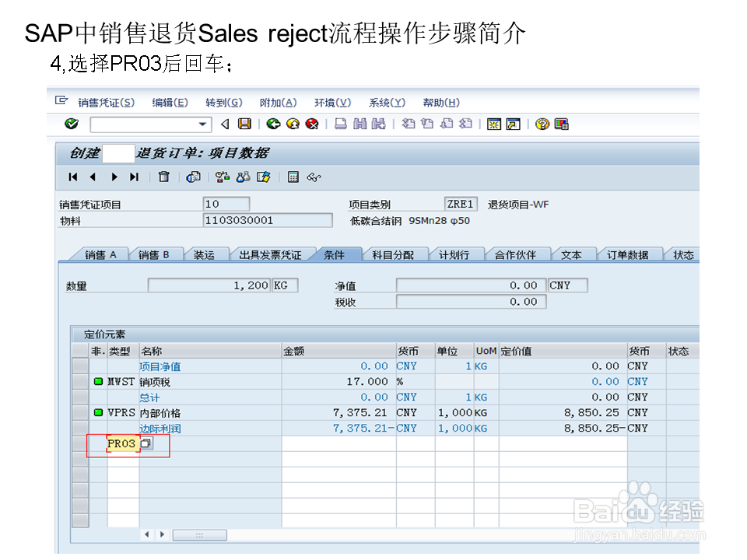Click the flasks analysis icon
Image resolution: width=747 pixels, height=560 pixels.
click(243, 177)
